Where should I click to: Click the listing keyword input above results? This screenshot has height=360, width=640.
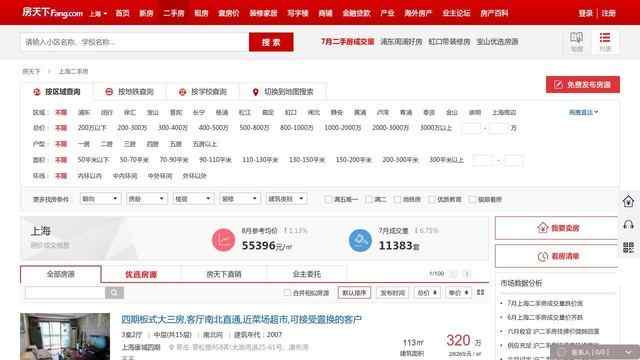pos(65,292)
